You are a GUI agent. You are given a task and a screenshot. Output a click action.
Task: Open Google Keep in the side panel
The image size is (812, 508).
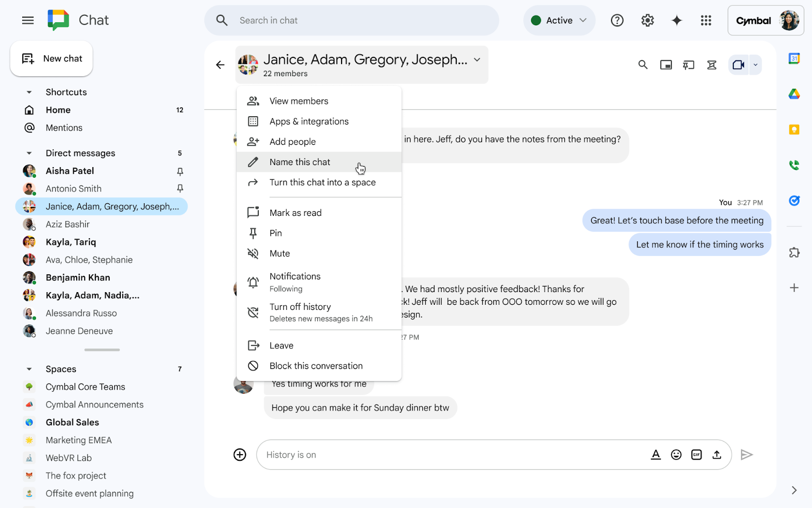click(x=795, y=129)
